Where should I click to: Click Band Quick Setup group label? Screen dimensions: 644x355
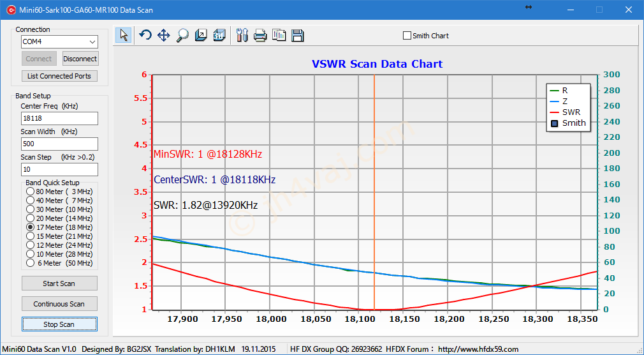[x=52, y=183]
